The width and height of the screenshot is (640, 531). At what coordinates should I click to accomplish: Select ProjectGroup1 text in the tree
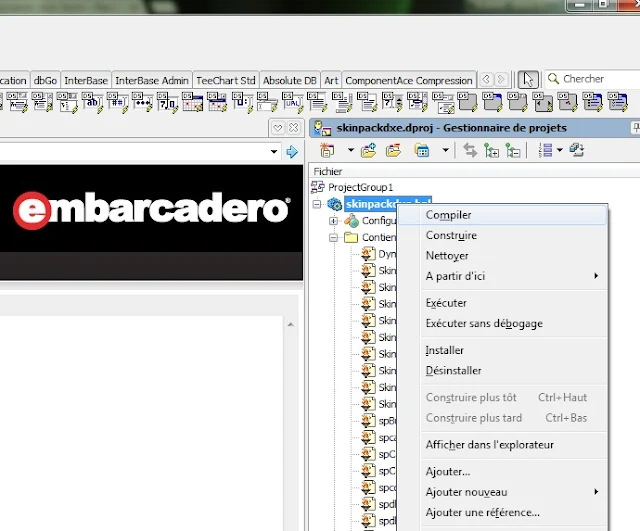[x=360, y=187]
